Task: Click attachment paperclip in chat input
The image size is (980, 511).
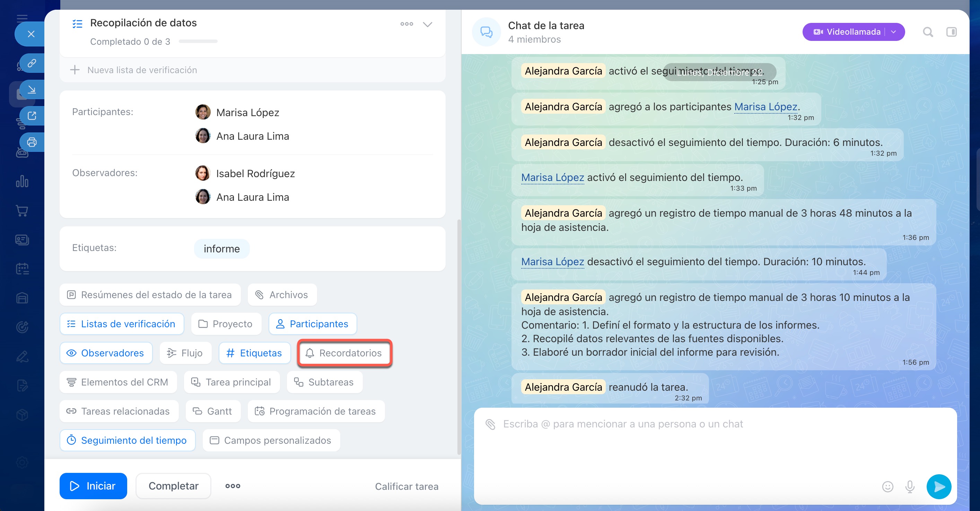Action: point(490,424)
